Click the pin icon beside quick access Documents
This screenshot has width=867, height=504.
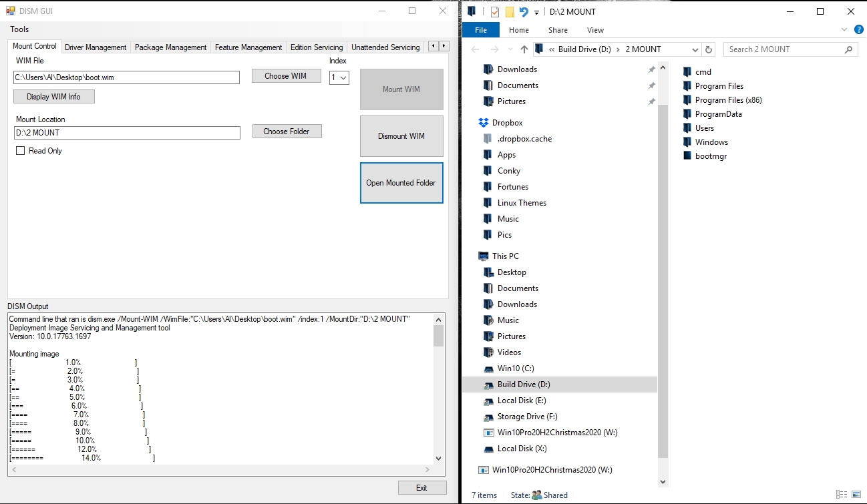coord(651,85)
